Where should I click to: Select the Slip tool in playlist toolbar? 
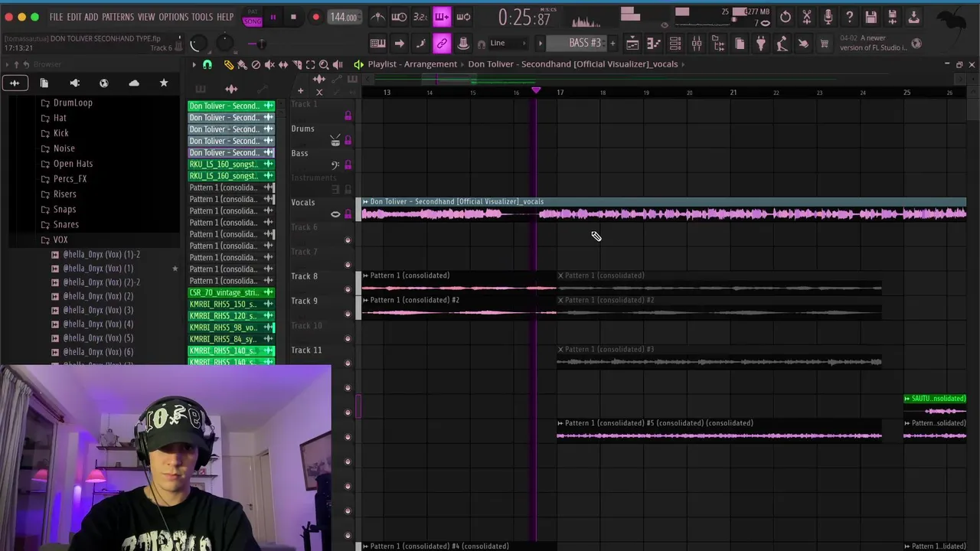click(x=283, y=65)
